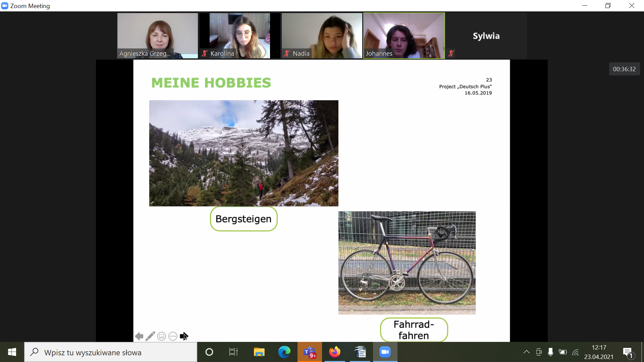Click the bicycle photo on slide
This screenshot has width=644, height=362.
(407, 263)
